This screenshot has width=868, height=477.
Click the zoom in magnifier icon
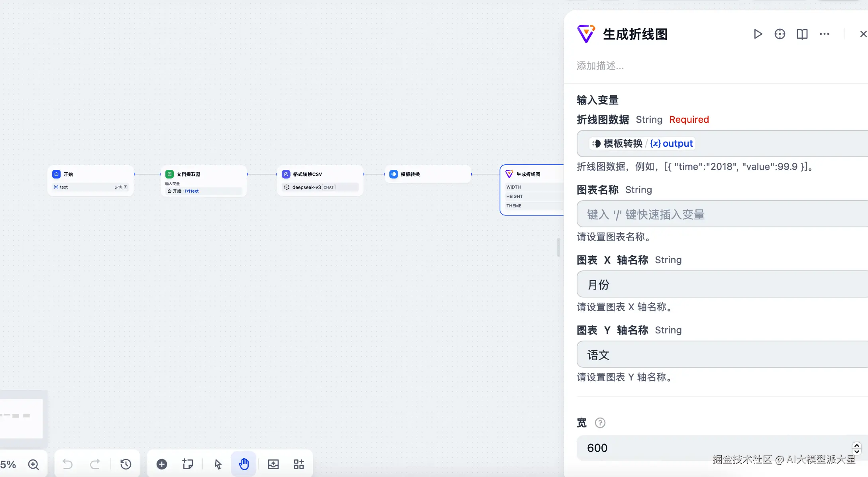[x=33, y=465]
